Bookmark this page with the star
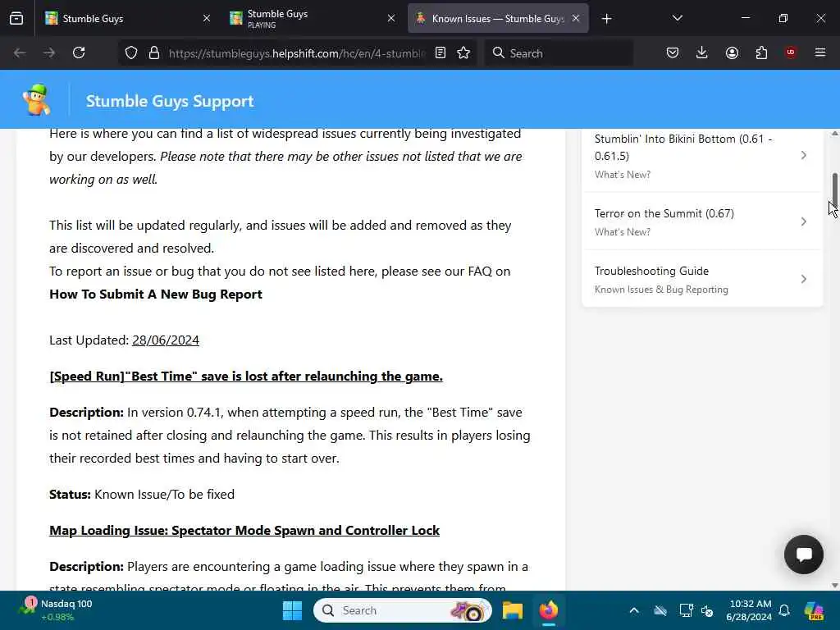The image size is (840, 630). coord(464,52)
